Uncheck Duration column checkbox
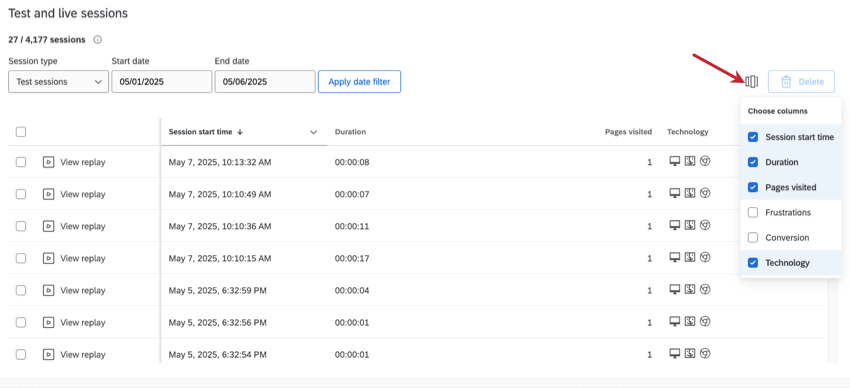Viewport: 850px width, 388px height. pyautogui.click(x=752, y=162)
